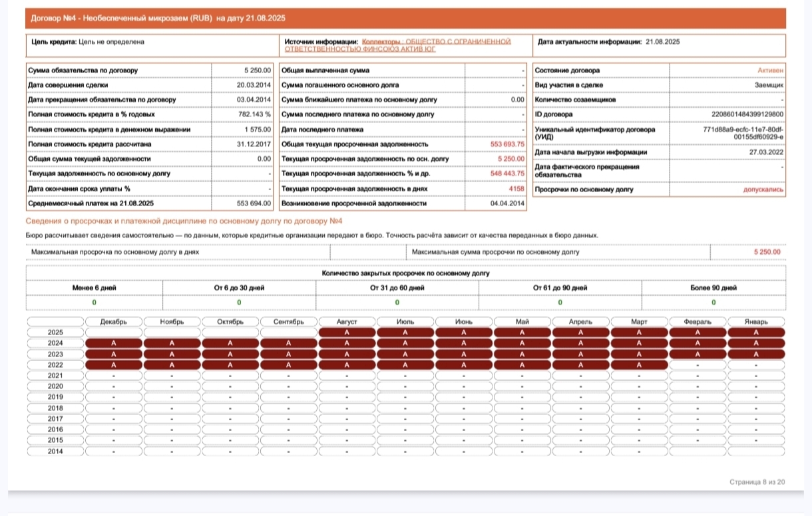Click the participation type 'Заемщик'
The image size is (812, 516).
tap(769, 84)
